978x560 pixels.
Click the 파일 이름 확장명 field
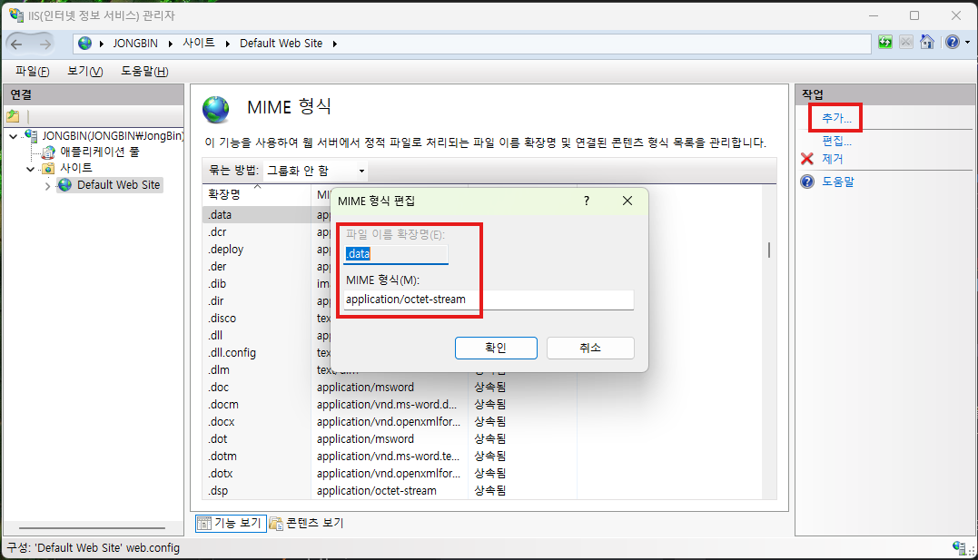tap(395, 254)
